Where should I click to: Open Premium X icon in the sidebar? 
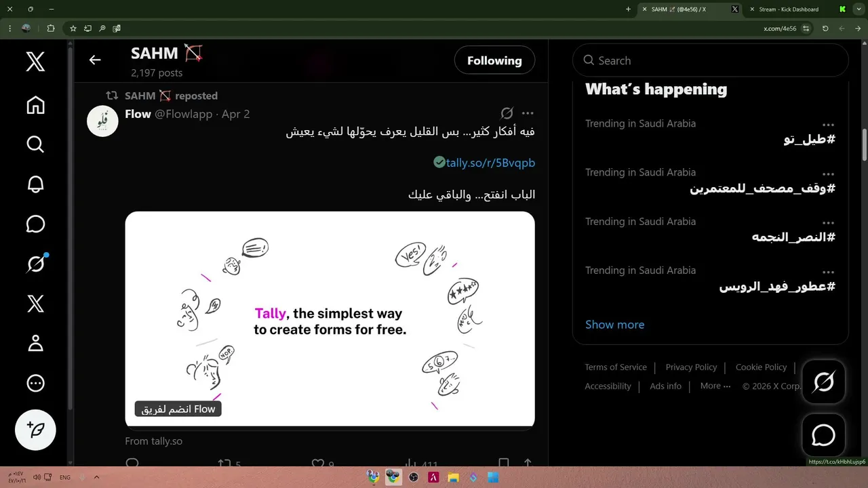tap(35, 304)
